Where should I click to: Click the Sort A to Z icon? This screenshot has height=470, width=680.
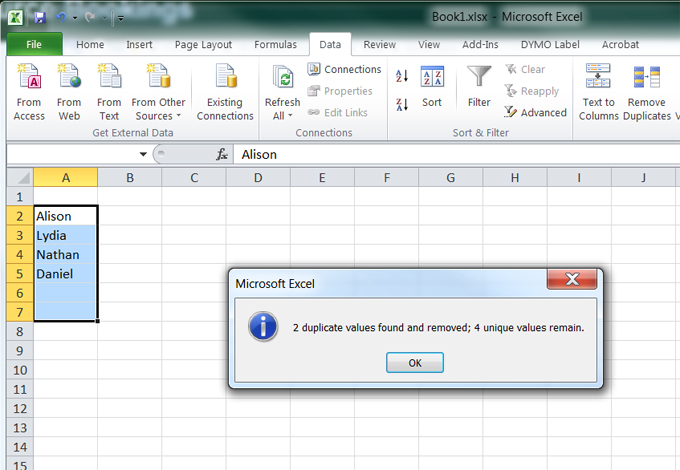coord(402,76)
